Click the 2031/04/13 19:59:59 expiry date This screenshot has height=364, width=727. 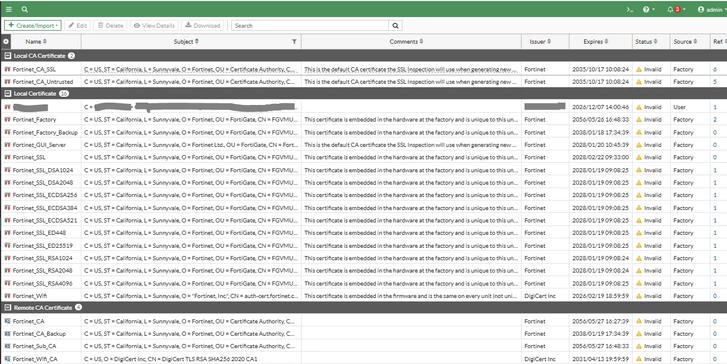click(600, 359)
